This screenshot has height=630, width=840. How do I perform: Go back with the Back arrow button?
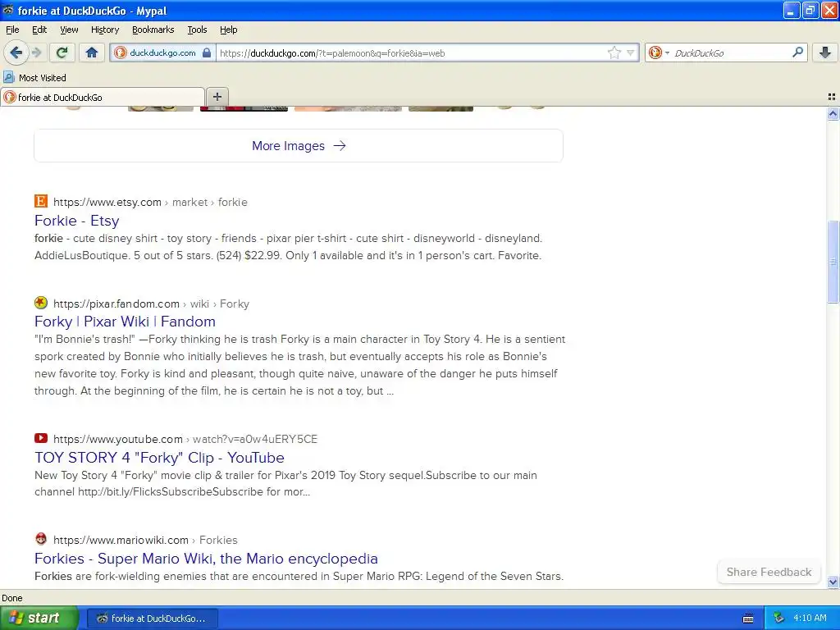click(16, 52)
